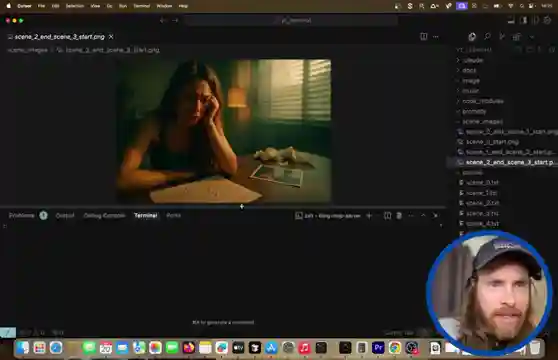
Task: Click the command center search field
Action: coord(291,21)
